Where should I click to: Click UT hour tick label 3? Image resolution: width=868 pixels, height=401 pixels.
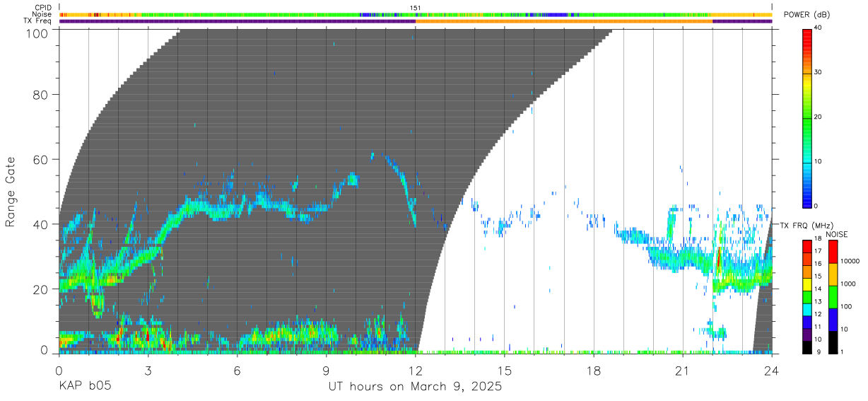click(148, 371)
